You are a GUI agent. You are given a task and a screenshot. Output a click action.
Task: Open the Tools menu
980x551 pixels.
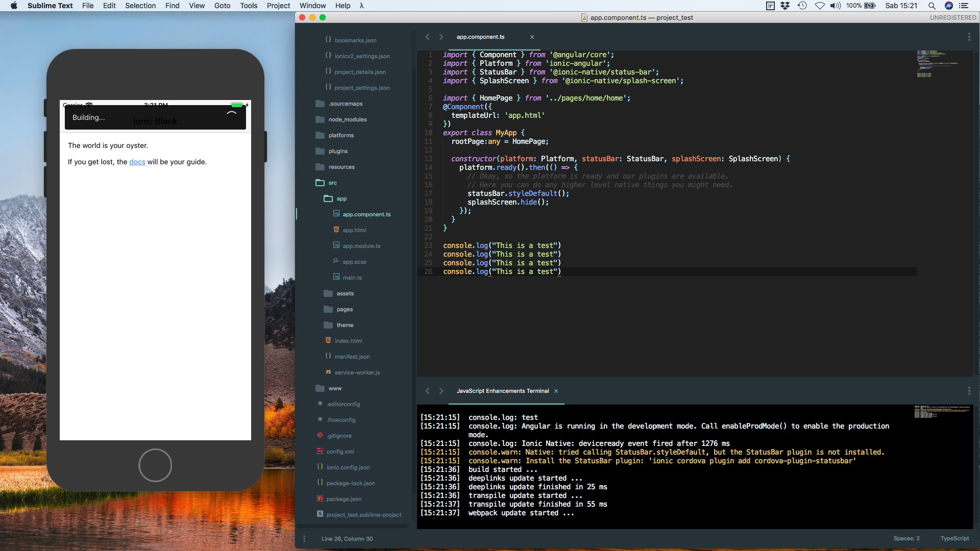[249, 6]
